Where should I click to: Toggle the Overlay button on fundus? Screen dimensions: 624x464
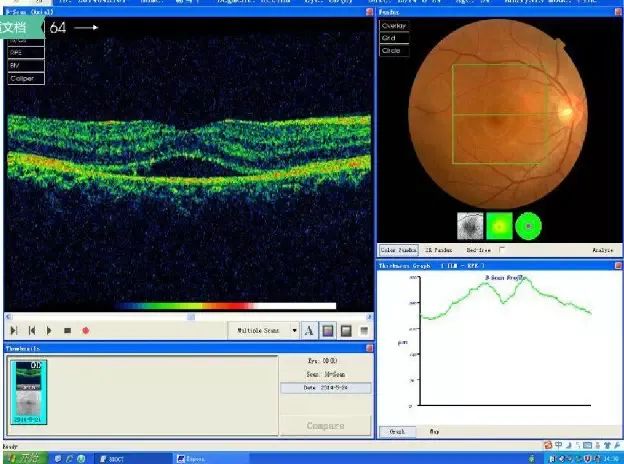click(394, 25)
